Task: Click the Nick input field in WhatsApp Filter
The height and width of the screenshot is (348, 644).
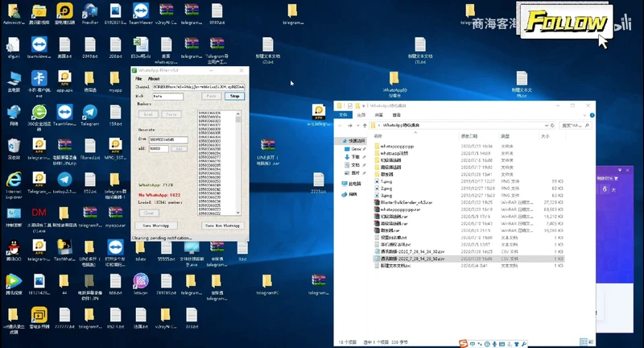Action: (167, 96)
